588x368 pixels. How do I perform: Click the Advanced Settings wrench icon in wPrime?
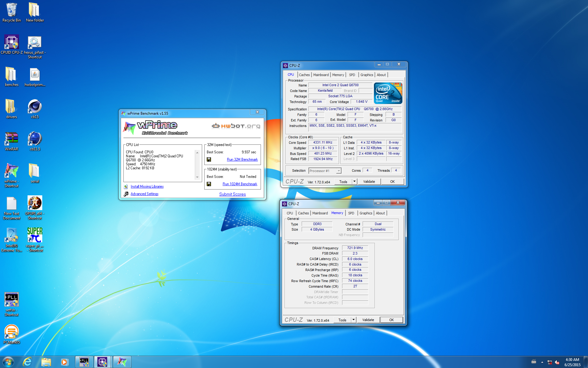pyautogui.click(x=126, y=194)
